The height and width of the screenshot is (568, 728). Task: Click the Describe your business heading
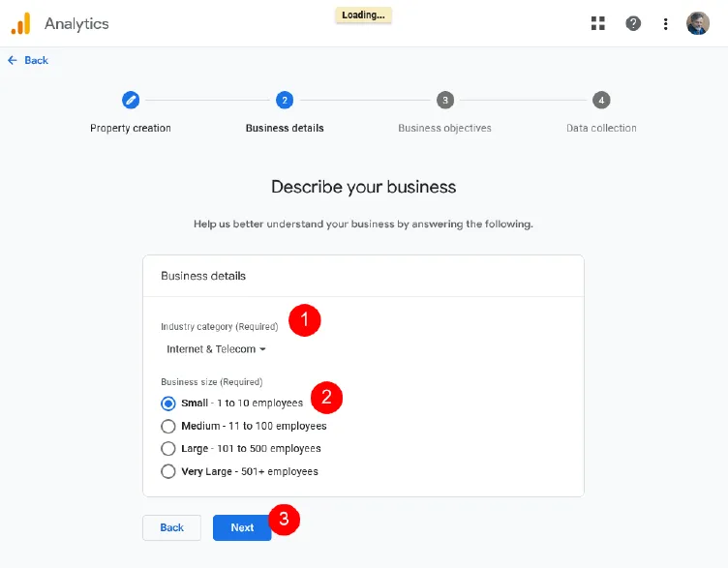click(x=364, y=187)
